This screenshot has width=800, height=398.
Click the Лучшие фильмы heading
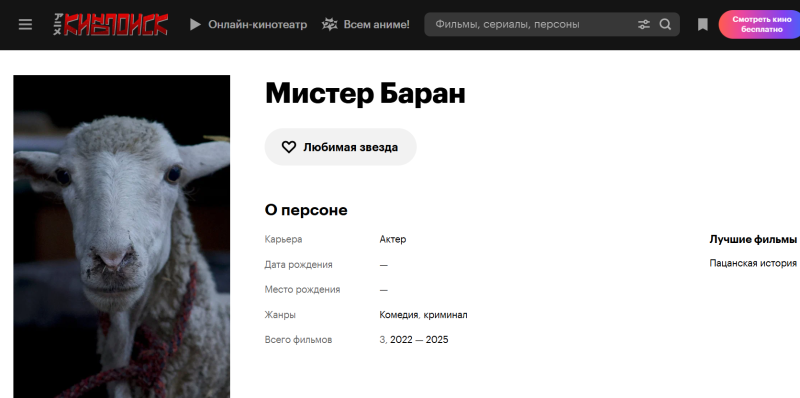pyautogui.click(x=753, y=239)
